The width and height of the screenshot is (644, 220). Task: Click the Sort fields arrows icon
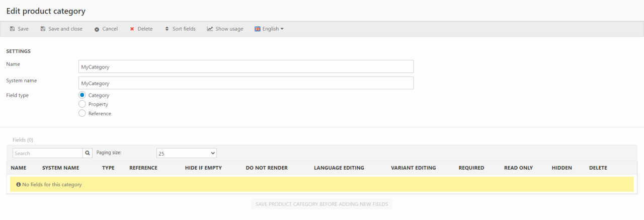tap(167, 29)
